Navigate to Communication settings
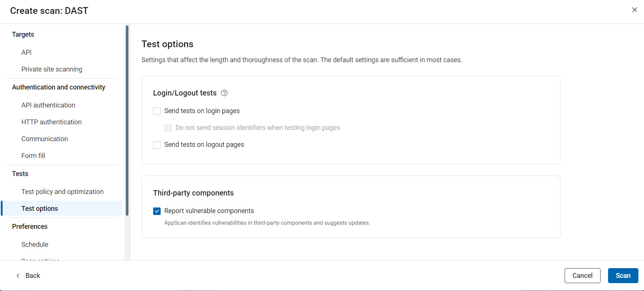 [x=45, y=139]
